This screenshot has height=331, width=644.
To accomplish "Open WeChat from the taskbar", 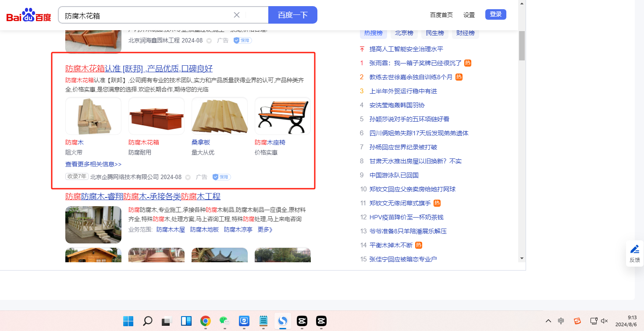I will click(x=224, y=321).
